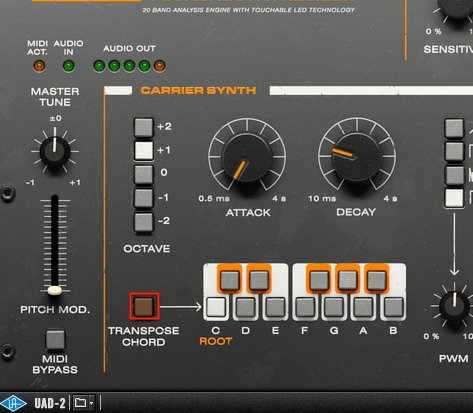Screen dimensions: 473x413
Task: Click the A key button
Action: click(364, 307)
